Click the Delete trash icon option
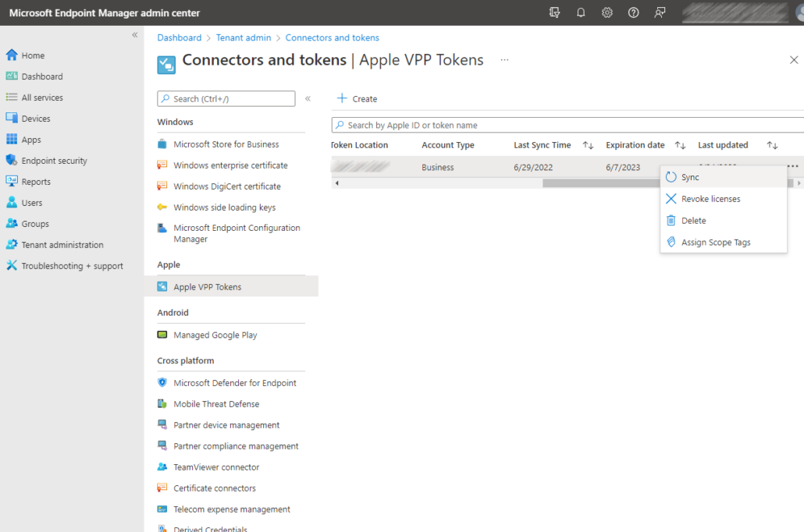Image resolution: width=804 pixels, height=532 pixels. pyautogui.click(x=671, y=221)
